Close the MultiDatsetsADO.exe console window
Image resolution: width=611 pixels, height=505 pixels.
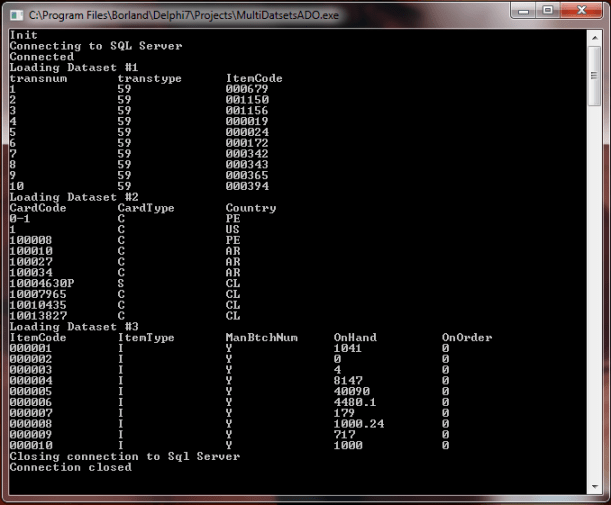[x=582, y=11]
